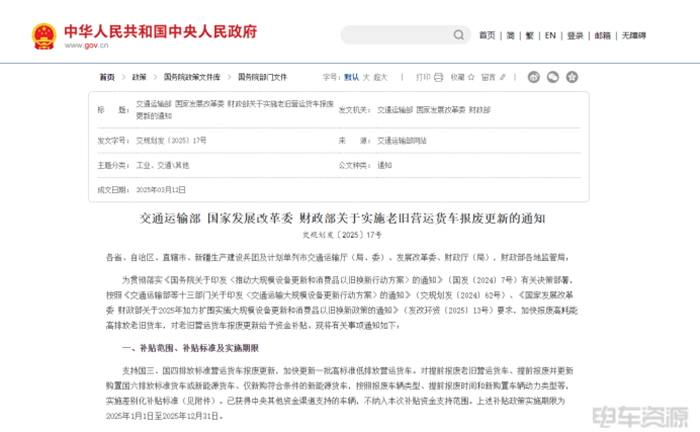Switch site language to EN
Image resolution: width=700 pixels, height=432 pixels.
click(x=550, y=35)
